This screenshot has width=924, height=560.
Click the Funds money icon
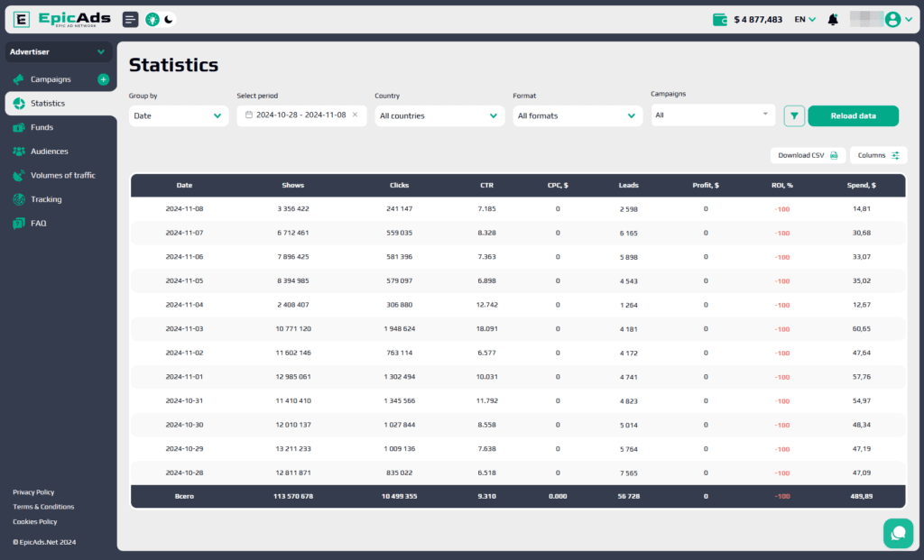(19, 127)
